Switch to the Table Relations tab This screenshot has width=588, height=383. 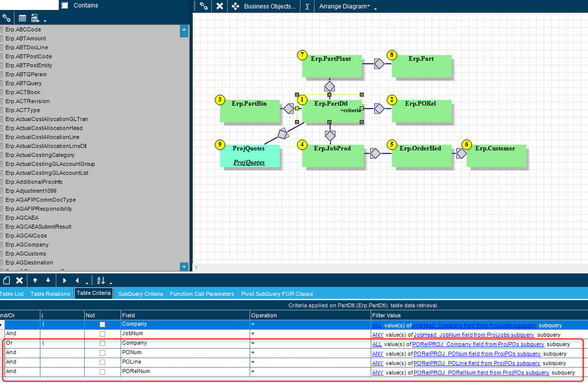click(x=50, y=294)
